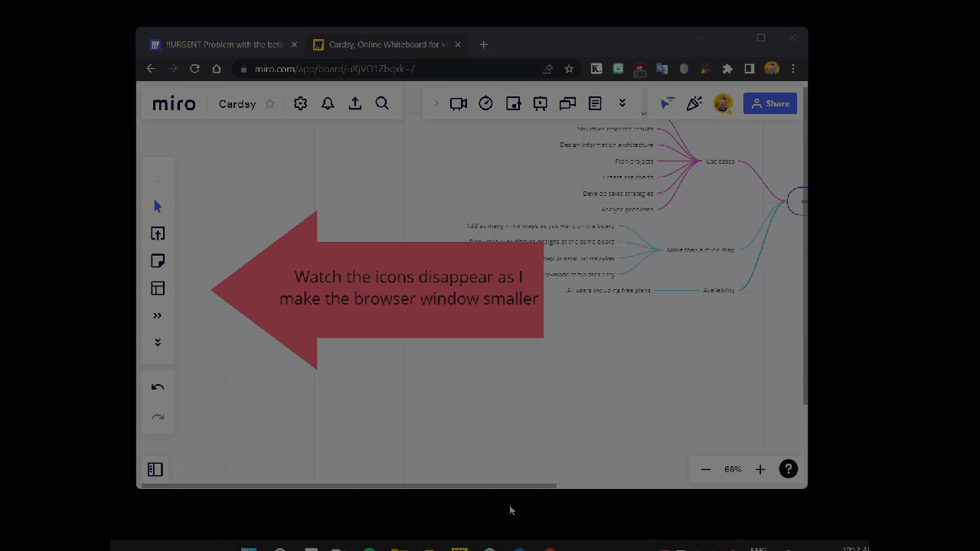Toggle collaborators' cursors icon

668,103
